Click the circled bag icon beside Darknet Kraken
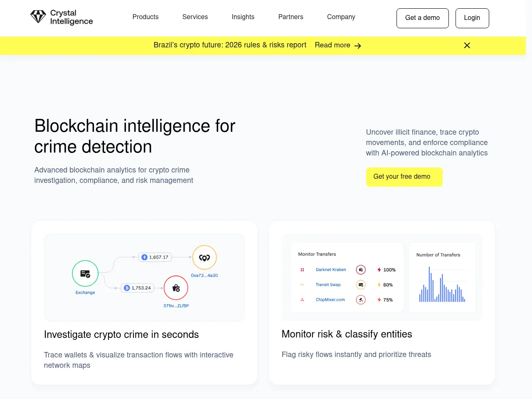This screenshot has width=532, height=399. [361, 269]
